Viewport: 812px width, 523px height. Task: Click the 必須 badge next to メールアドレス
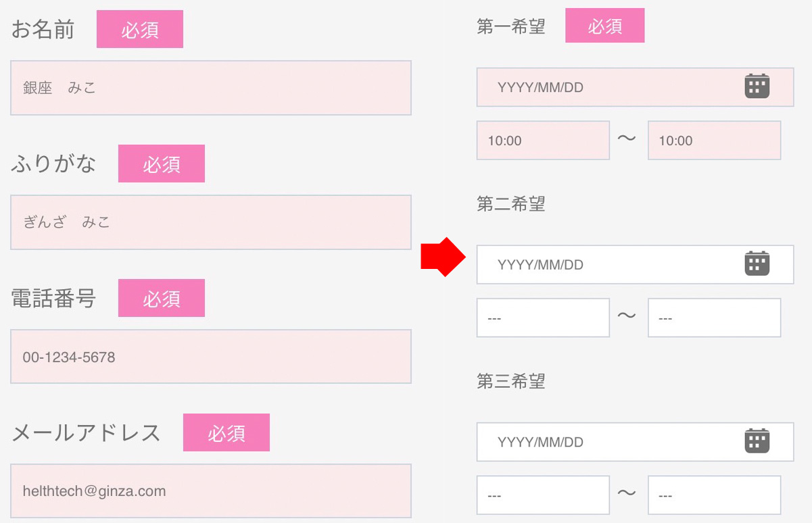(x=226, y=432)
